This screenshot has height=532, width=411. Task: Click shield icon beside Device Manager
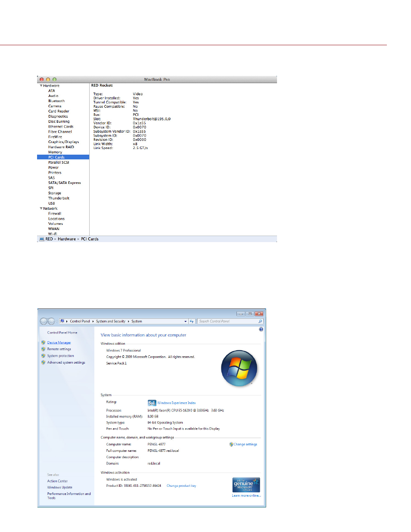pos(43,343)
